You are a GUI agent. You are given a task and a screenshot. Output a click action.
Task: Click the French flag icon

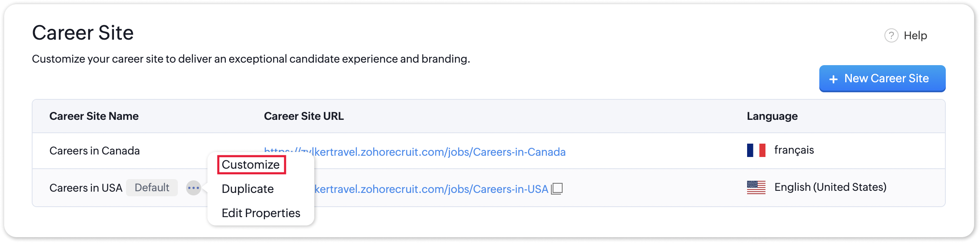click(756, 150)
